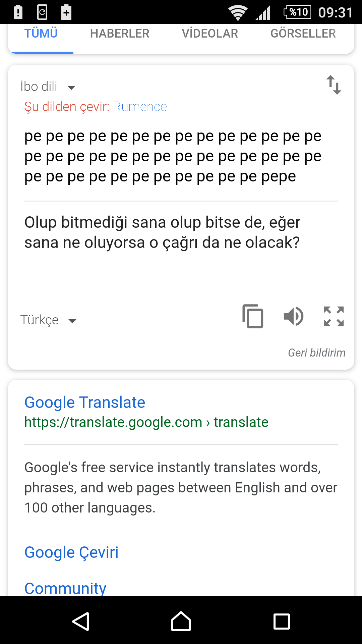Open the Google Çeviri sitelink
The height and width of the screenshot is (644, 362).
point(71,552)
